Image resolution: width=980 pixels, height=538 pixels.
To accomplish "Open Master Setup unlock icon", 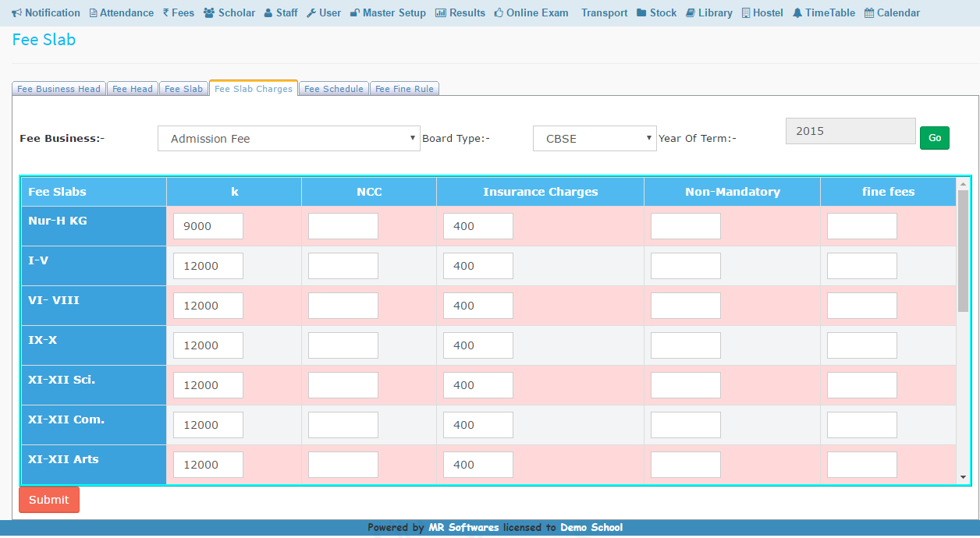I will 355,13.
